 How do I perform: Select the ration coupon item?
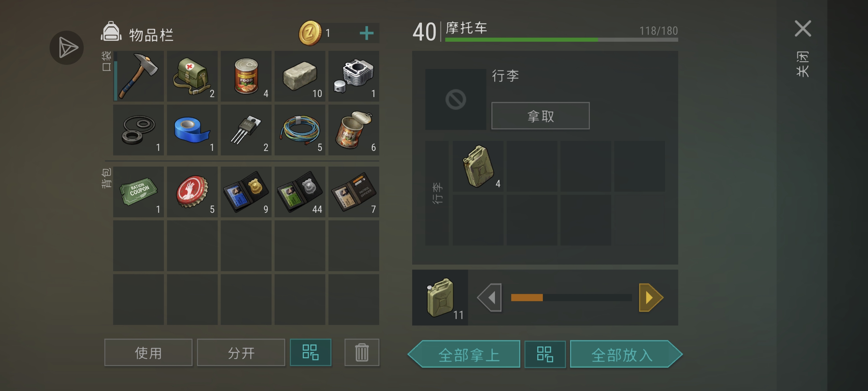coord(138,192)
